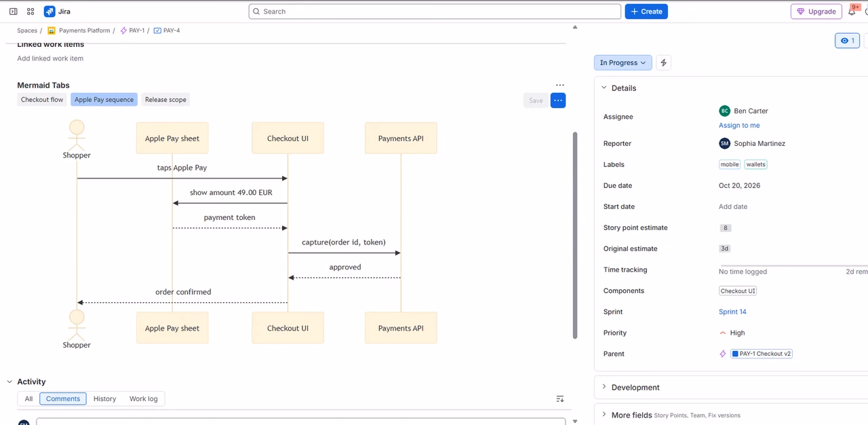Open Mermaid Tabs panel three-dot menu
Viewport: 868px width, 425px height.
559,86
